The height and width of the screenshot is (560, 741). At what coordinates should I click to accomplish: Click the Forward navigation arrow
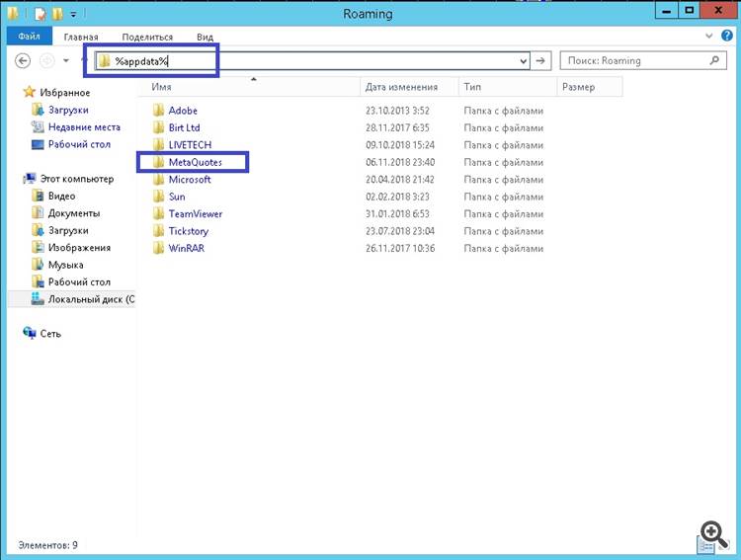(x=46, y=60)
